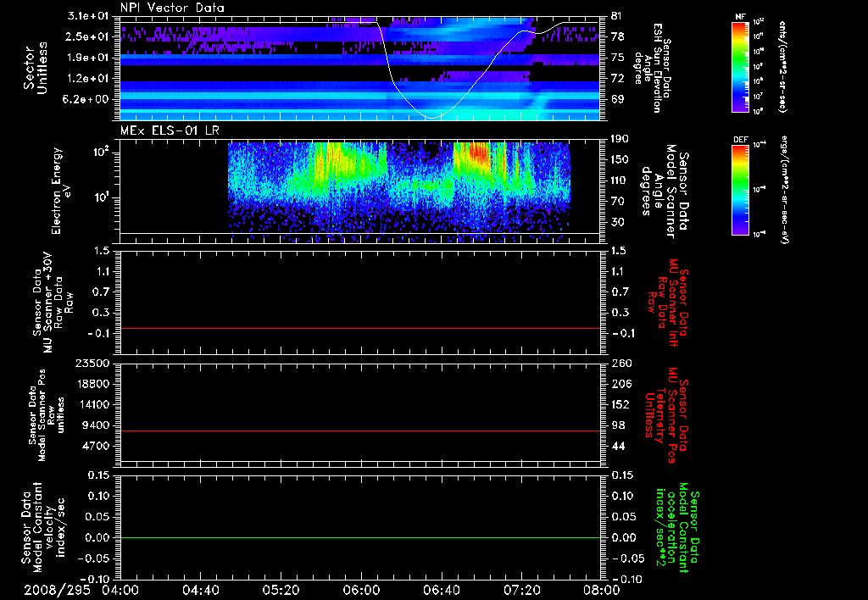Click the "NPI Vector Data" panel title
The height and width of the screenshot is (600, 868).
[172, 8]
